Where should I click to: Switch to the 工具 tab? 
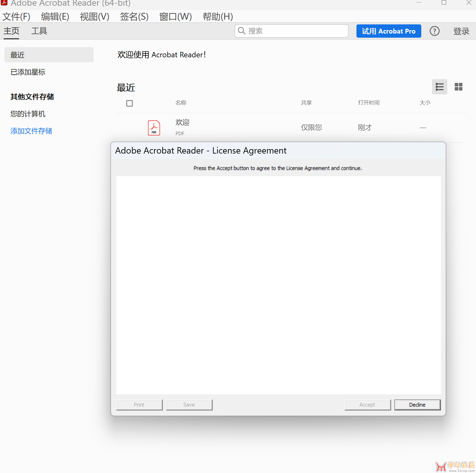coord(39,31)
